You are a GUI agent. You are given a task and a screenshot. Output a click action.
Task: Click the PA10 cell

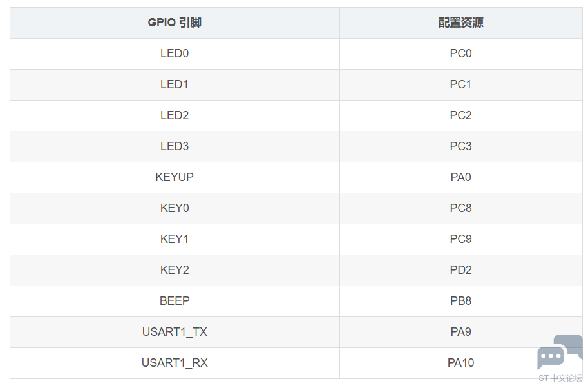(x=461, y=364)
